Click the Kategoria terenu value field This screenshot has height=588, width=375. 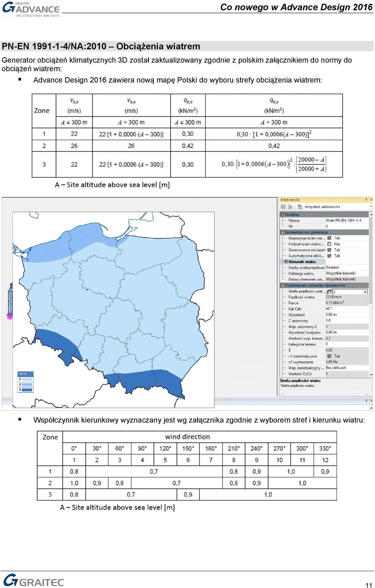(347, 344)
